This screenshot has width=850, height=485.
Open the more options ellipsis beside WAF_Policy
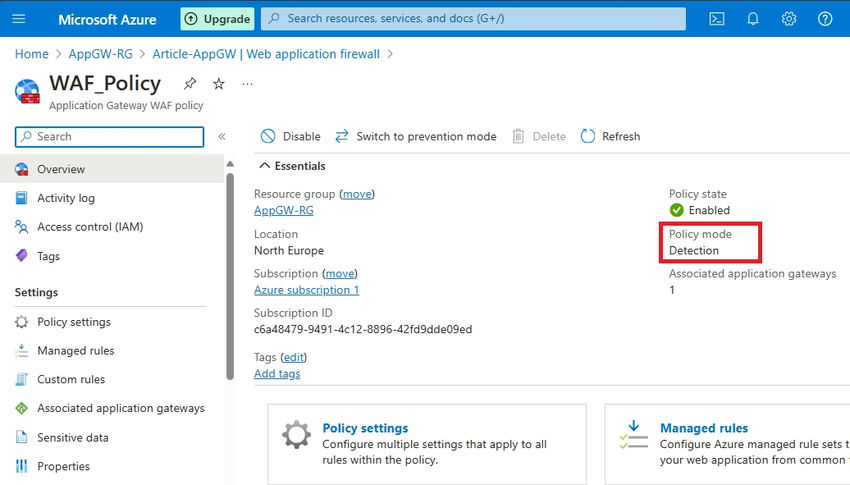(247, 84)
